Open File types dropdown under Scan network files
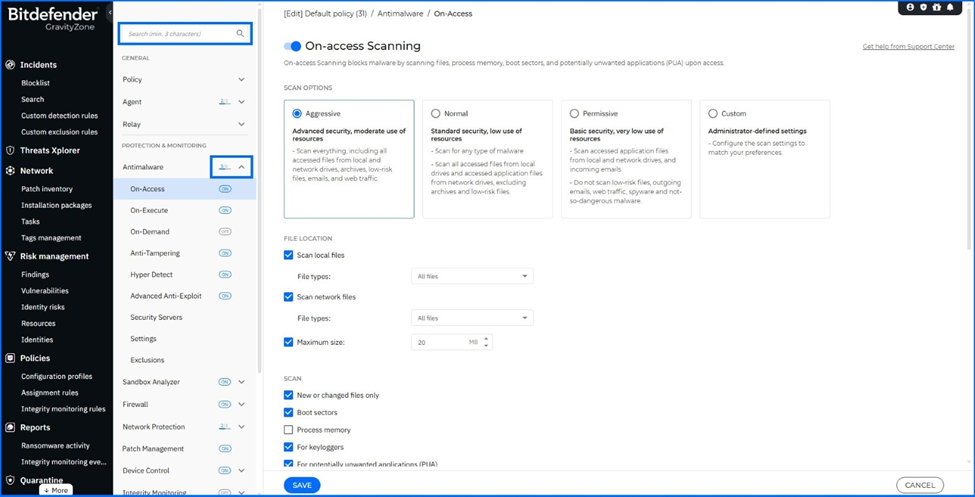975x497 pixels. tap(472, 318)
